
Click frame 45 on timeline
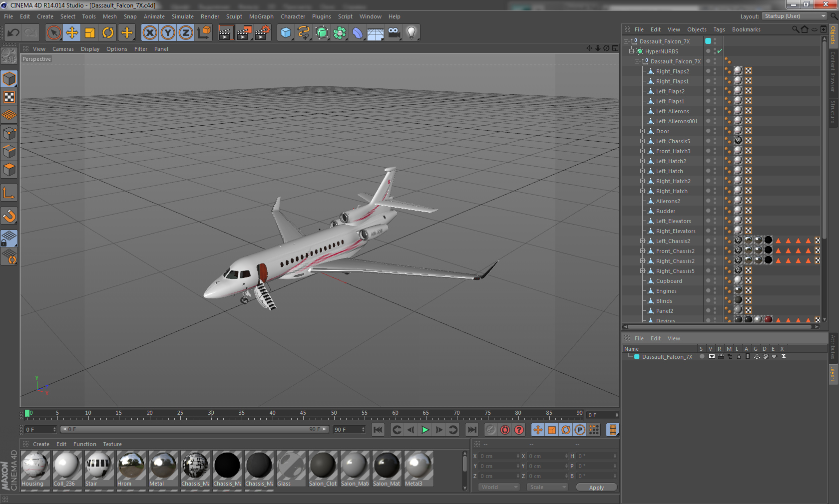tap(272, 414)
